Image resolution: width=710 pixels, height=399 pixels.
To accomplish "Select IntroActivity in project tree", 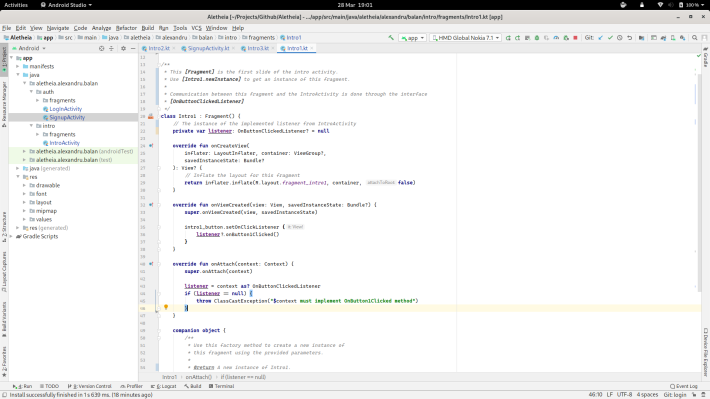I will [x=64, y=143].
